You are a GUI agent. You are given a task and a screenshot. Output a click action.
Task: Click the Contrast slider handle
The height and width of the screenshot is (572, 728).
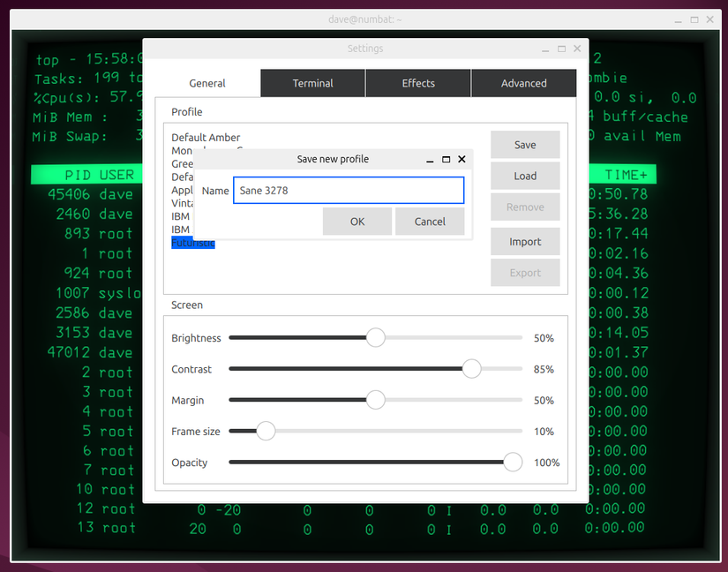(x=472, y=369)
